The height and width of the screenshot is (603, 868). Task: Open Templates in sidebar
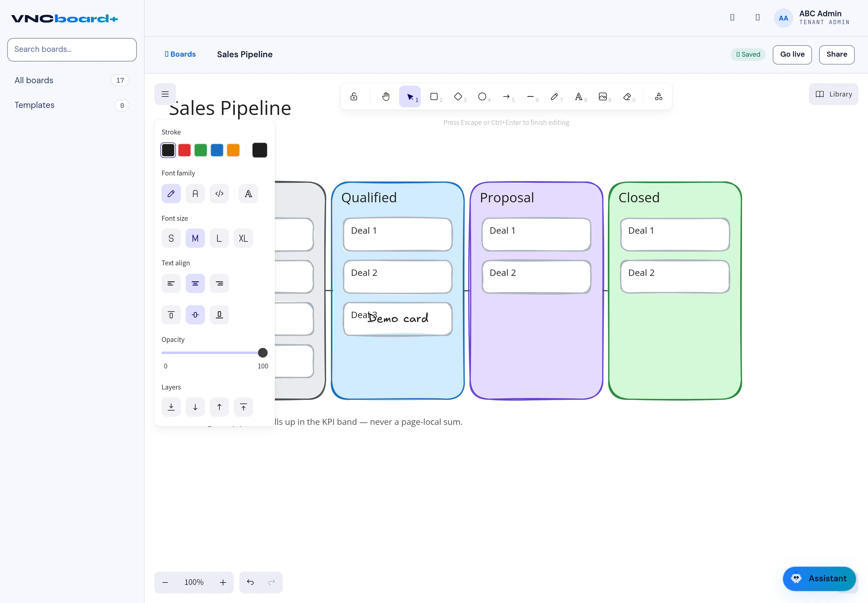72,105
